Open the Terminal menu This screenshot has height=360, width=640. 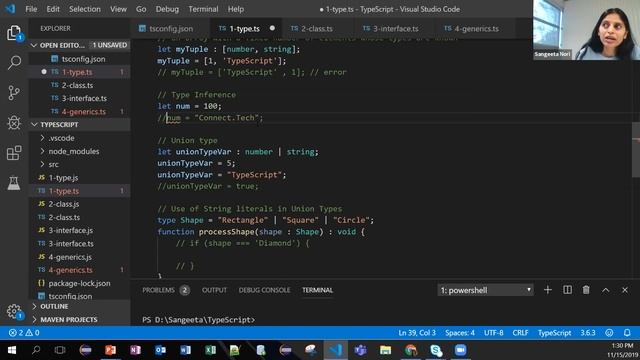pyautogui.click(x=203, y=9)
